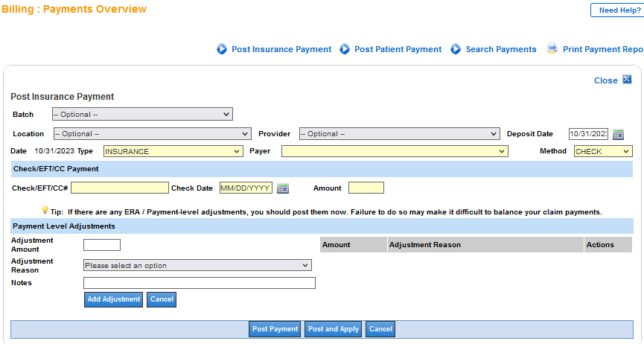644x344 pixels.
Task: Open the Check Date calendar picker
Action: (282, 188)
